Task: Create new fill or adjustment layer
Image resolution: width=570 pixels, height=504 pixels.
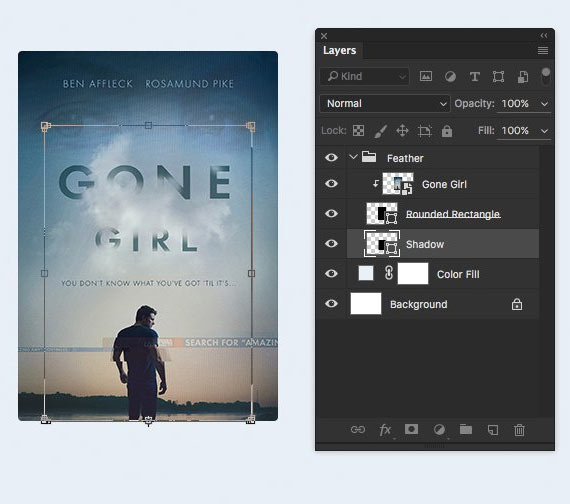Action: coord(439,430)
